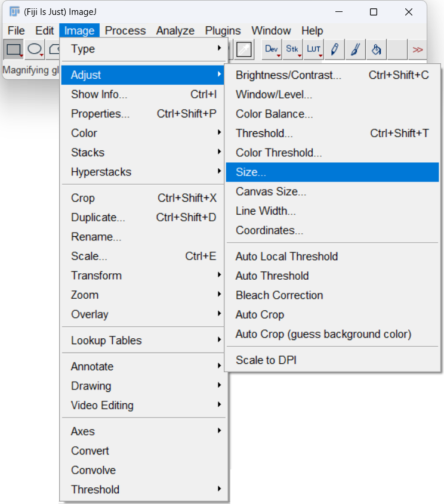444x504 pixels.
Task: Expand the Drawing submenu
Action: click(143, 386)
